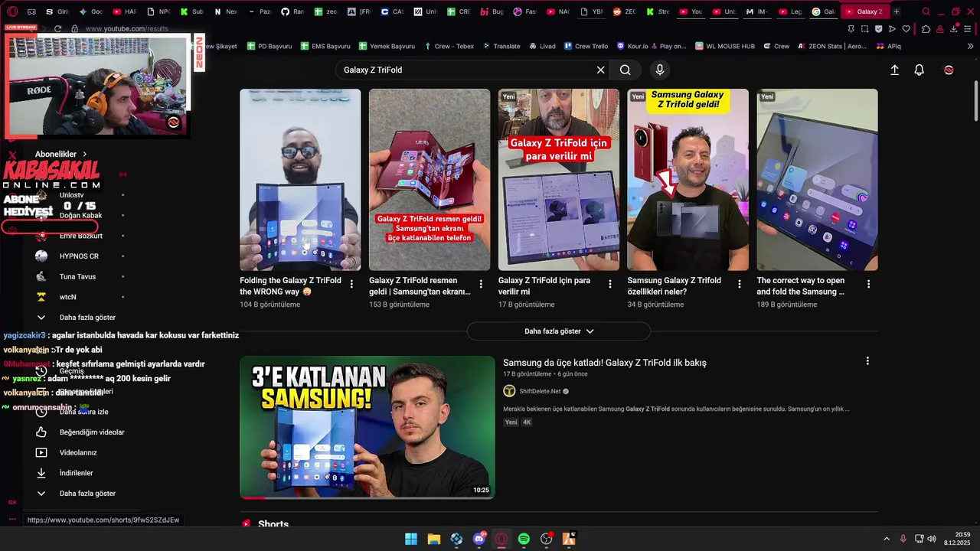Open 'Samsung da üçe katladı!' video title
This screenshot has height=551, width=980.
click(605, 363)
